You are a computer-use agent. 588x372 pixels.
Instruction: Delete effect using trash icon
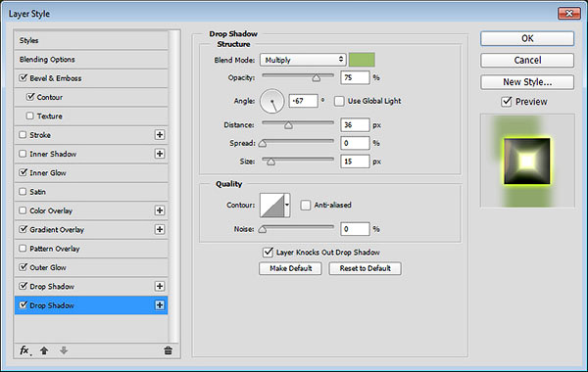pos(168,350)
